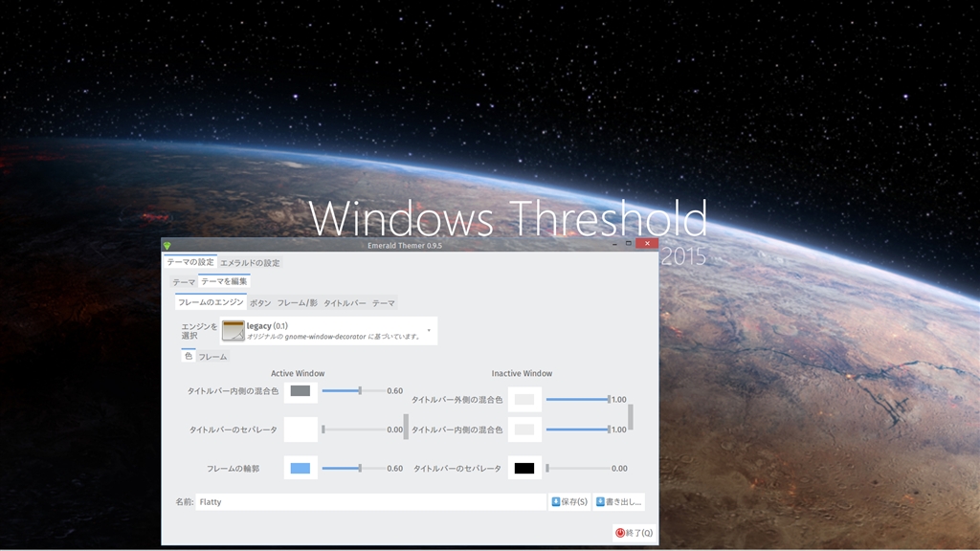Viewport: 980px width, 551px height.
Task: Adjust Inactive タイトルバー外側の混合色 slider
Action: 578,400
